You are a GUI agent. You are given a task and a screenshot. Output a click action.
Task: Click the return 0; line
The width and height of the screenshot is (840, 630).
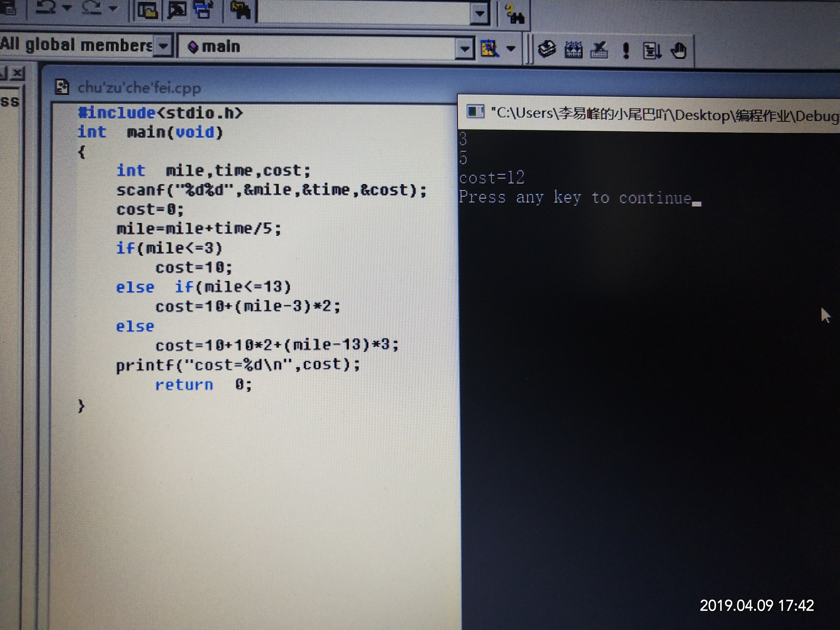tap(204, 385)
